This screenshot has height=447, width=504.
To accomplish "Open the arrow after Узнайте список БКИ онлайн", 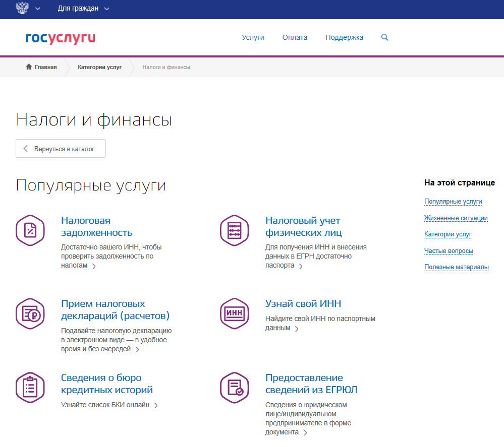I will tap(156, 404).
